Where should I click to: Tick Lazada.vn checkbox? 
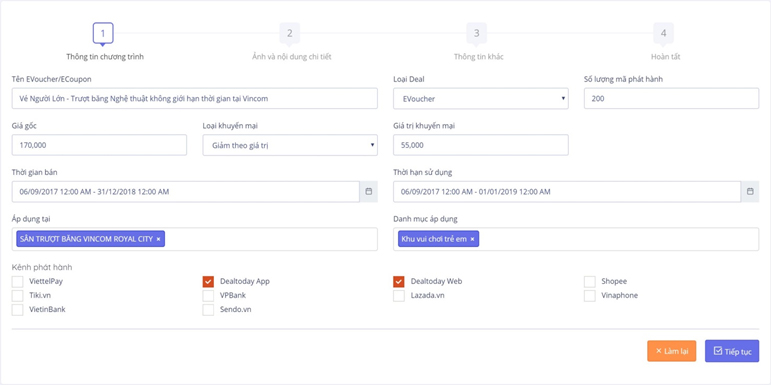click(399, 296)
